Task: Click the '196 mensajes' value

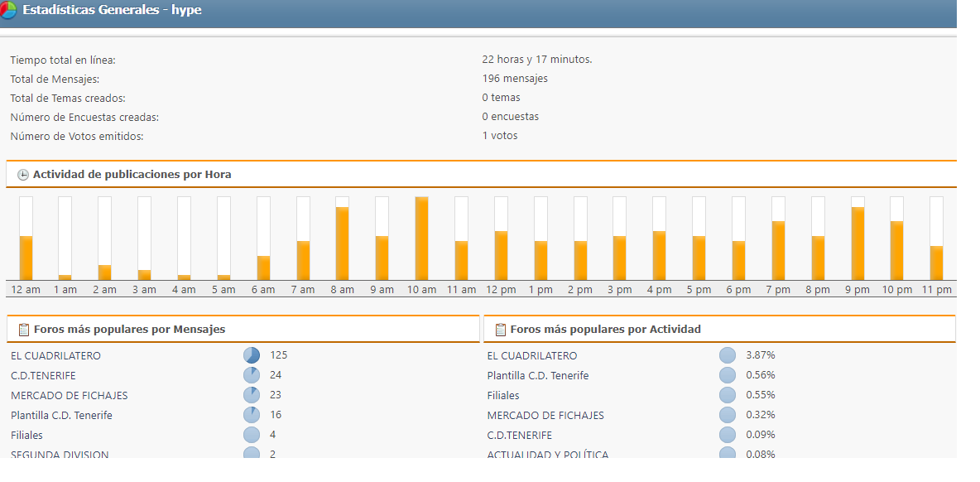Action: 515,79
